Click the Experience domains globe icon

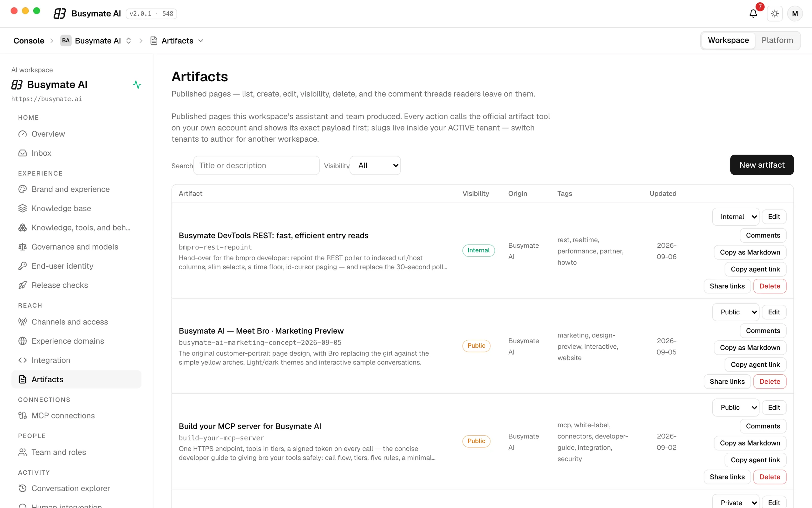coord(23,341)
